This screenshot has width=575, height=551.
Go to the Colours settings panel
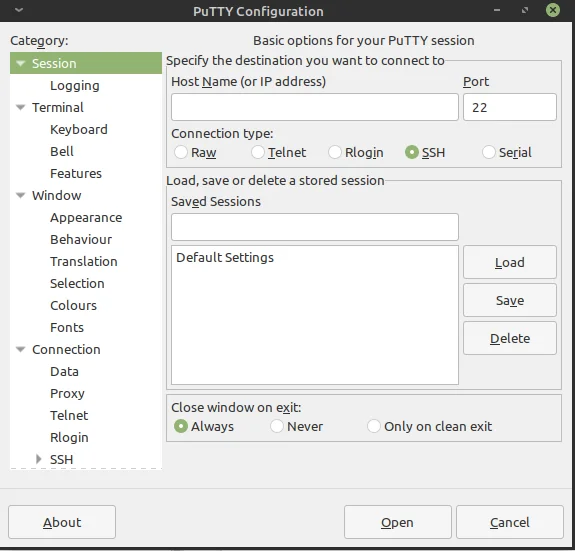73,305
